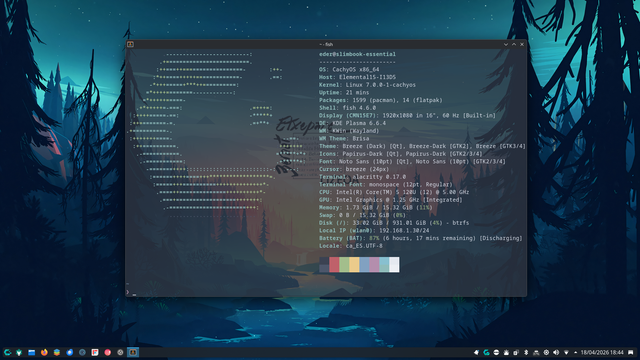The image size is (640, 360).
Task: Click the 'Local IP (wlan0)' line
Action: (374, 231)
